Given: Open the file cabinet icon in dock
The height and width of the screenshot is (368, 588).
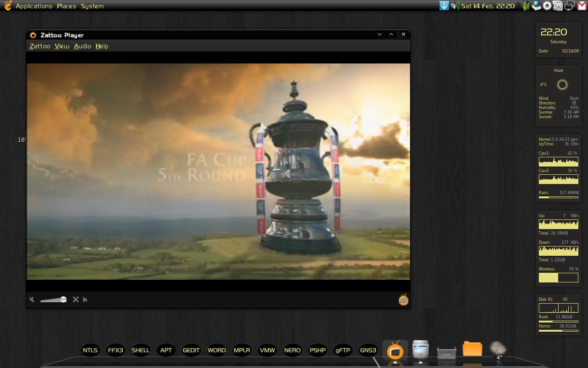Looking at the screenshot, I should 420,350.
